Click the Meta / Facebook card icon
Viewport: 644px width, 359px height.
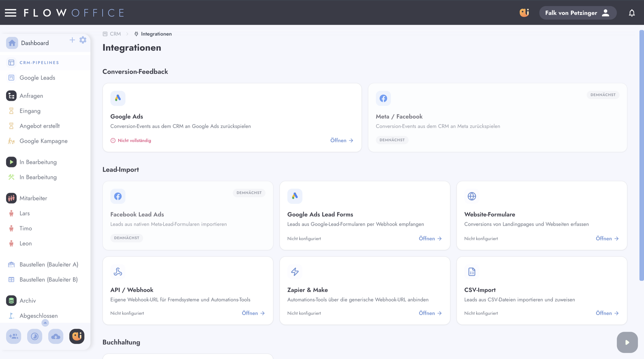(383, 98)
